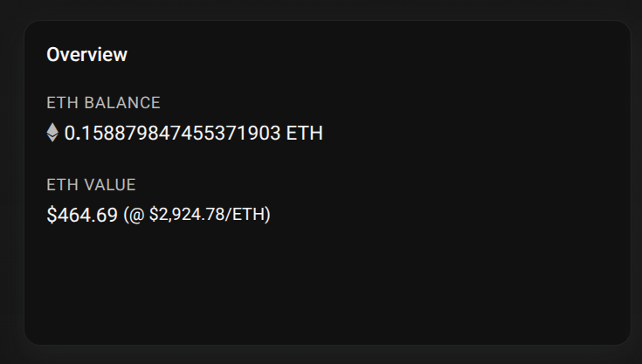Click the ETH unit after the balance
This screenshot has height=364, width=642.
[305, 134]
